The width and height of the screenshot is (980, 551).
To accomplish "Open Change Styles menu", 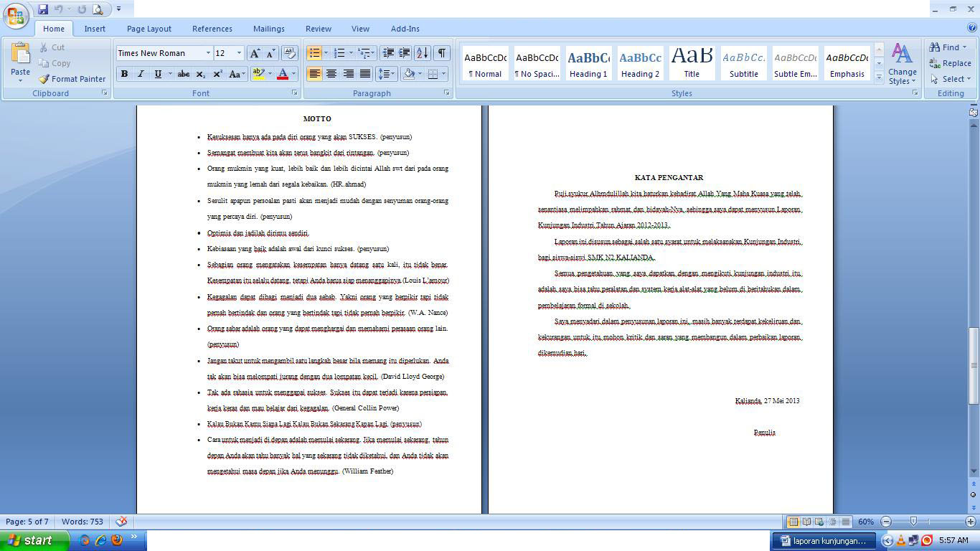I will pyautogui.click(x=902, y=65).
